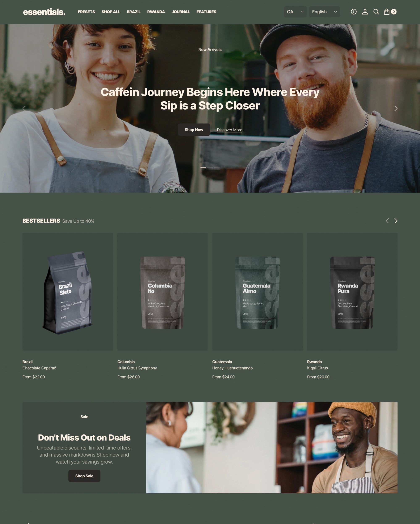
Task: Select the FEATURES menu item
Action: tap(206, 12)
